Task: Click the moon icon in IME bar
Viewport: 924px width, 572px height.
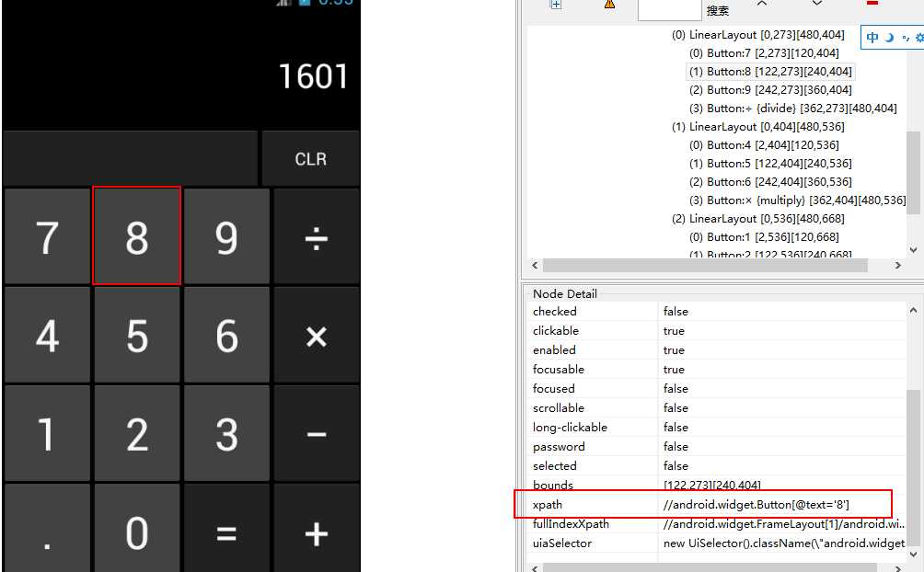Action: coord(889,38)
